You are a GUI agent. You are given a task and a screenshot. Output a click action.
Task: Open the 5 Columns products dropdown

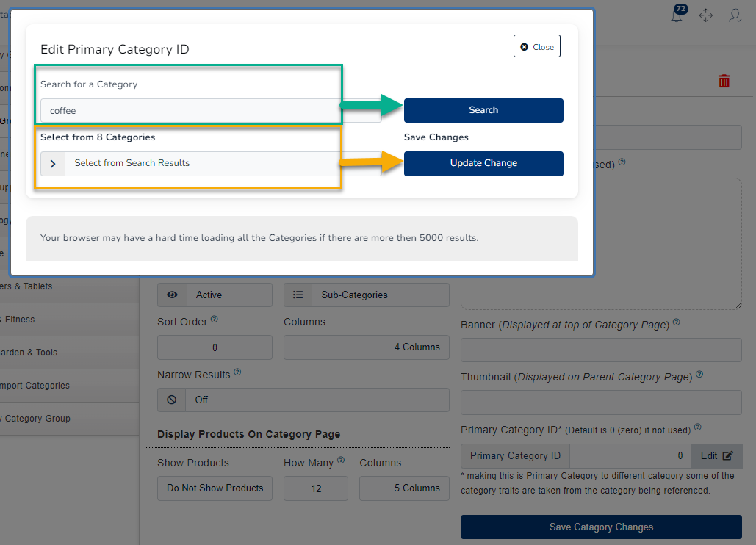coord(404,488)
